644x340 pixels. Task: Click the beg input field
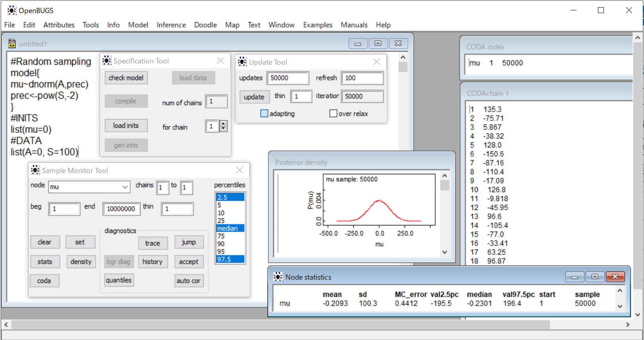click(64, 209)
